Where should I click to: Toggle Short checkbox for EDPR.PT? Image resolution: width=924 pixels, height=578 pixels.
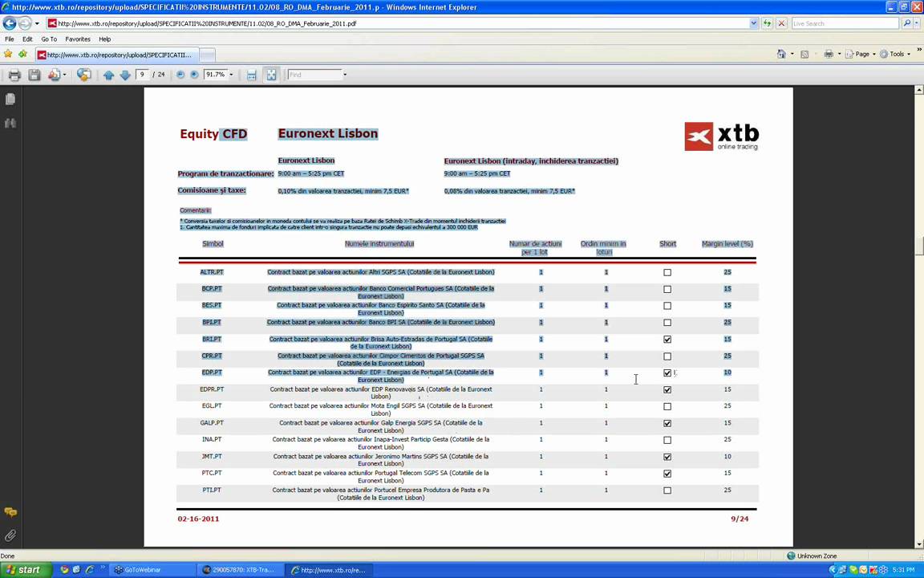pos(667,390)
